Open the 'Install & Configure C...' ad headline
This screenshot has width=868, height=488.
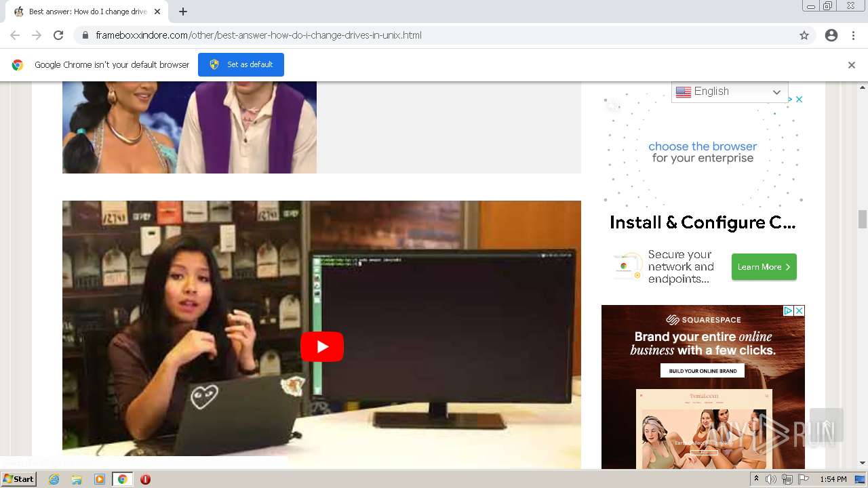(703, 222)
